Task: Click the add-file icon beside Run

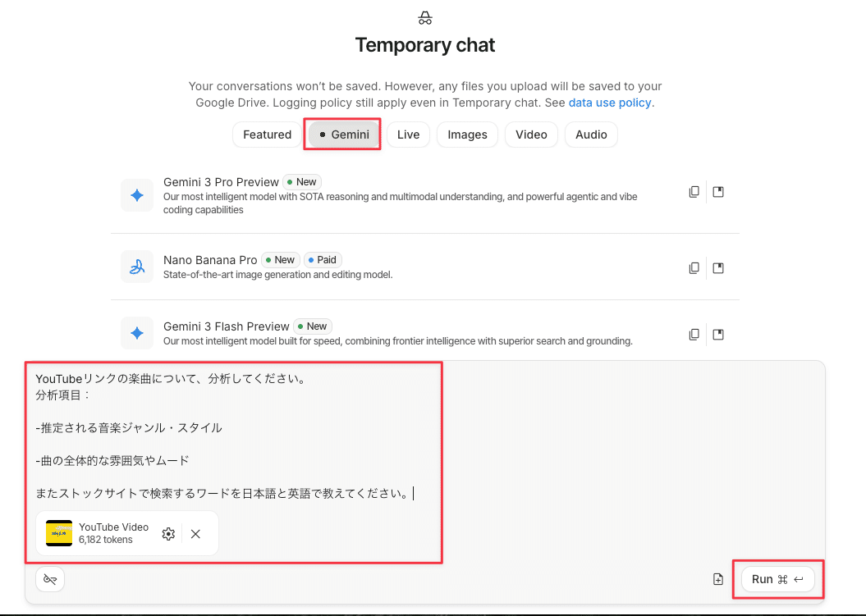Action: (x=717, y=579)
